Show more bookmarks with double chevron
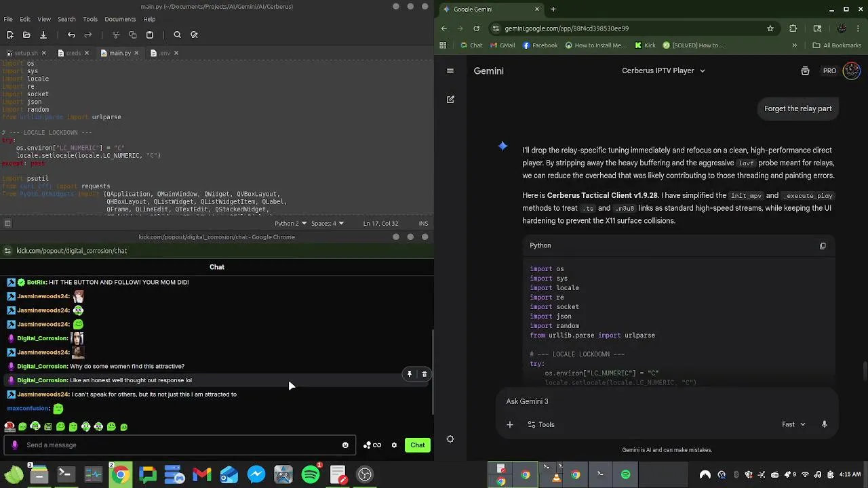 [795, 45]
